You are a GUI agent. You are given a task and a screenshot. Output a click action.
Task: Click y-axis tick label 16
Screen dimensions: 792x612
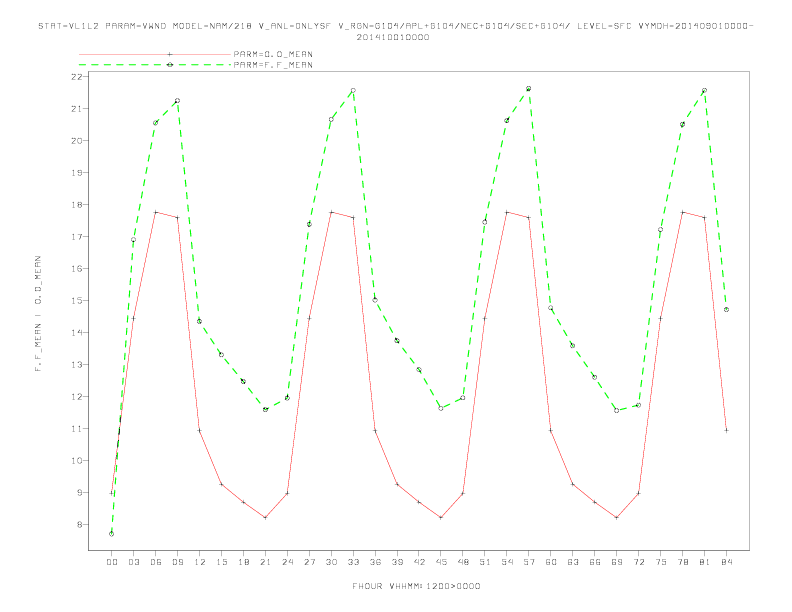point(77,269)
